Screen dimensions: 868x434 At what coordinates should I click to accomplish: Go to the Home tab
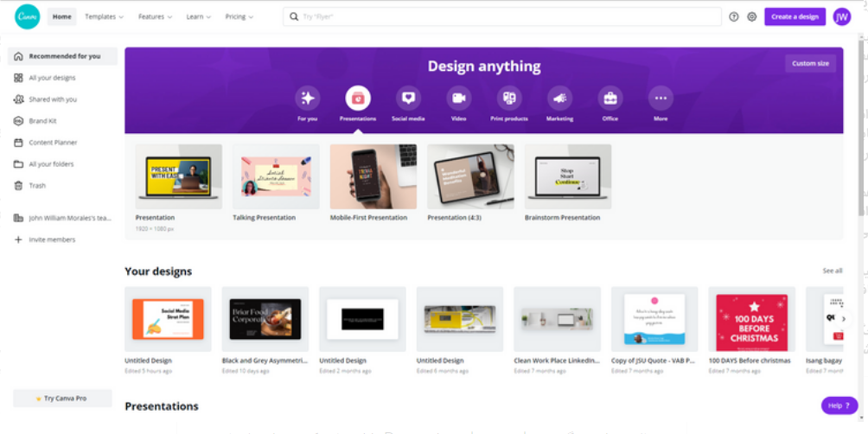(x=62, y=16)
